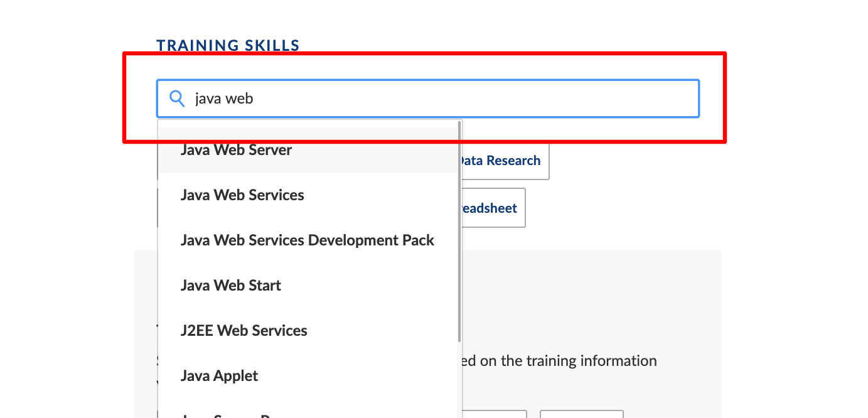Click the partially visible last suggestion

point(308,411)
